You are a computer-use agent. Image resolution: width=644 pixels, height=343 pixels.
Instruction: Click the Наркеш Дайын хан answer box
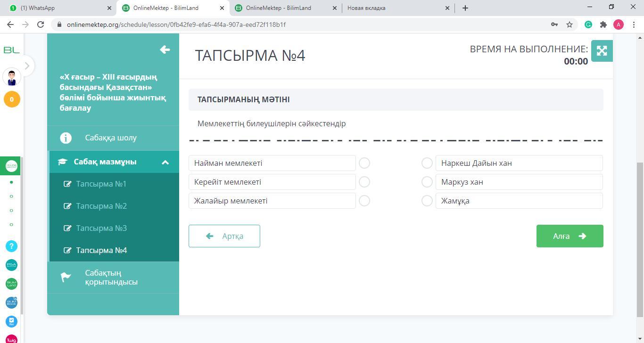click(519, 163)
